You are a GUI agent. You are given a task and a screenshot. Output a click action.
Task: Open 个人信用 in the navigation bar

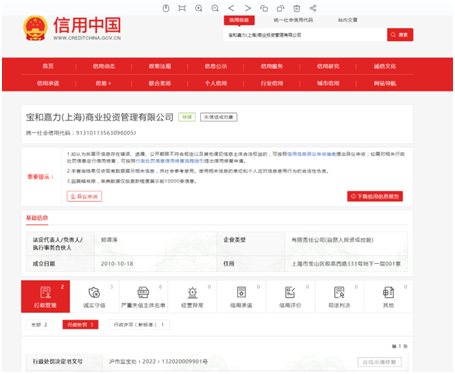[216, 83]
